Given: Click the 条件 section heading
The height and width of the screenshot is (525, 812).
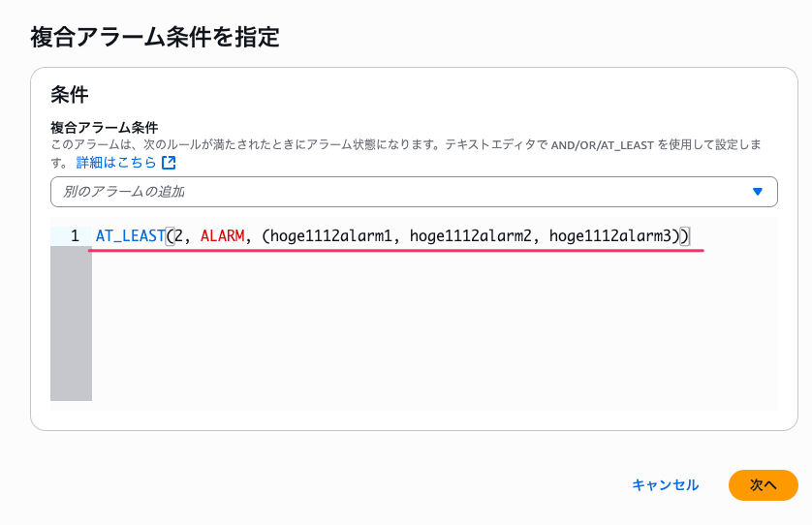Looking at the screenshot, I should point(70,95).
